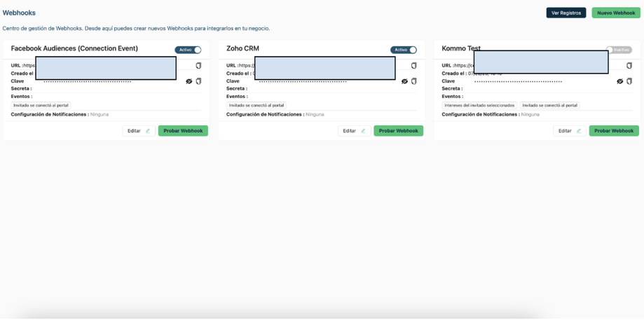Viewport: 644px width, 320px height.
Task: Create a Nuevo Webhook
Action: pos(616,13)
